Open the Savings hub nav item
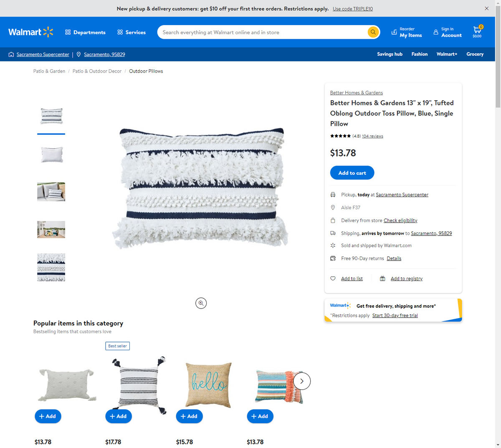The height and width of the screenshot is (448, 501). coord(390,54)
